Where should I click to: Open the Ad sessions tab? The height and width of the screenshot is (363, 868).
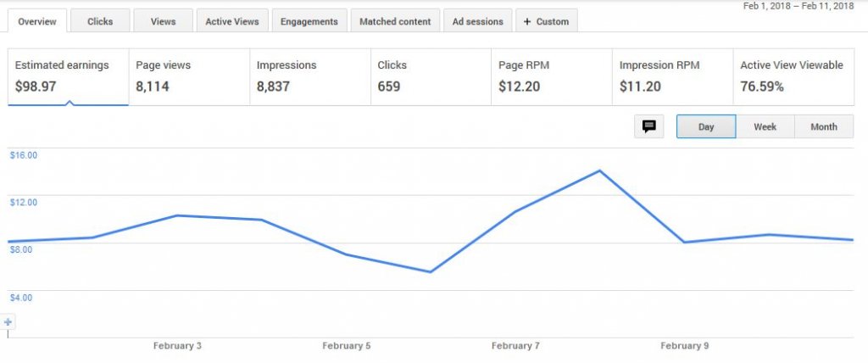pyautogui.click(x=478, y=21)
